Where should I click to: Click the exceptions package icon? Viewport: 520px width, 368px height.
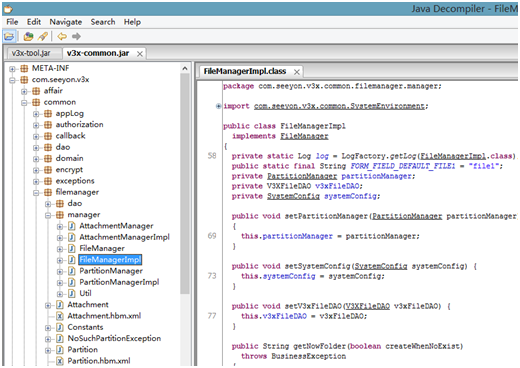pos(48,181)
